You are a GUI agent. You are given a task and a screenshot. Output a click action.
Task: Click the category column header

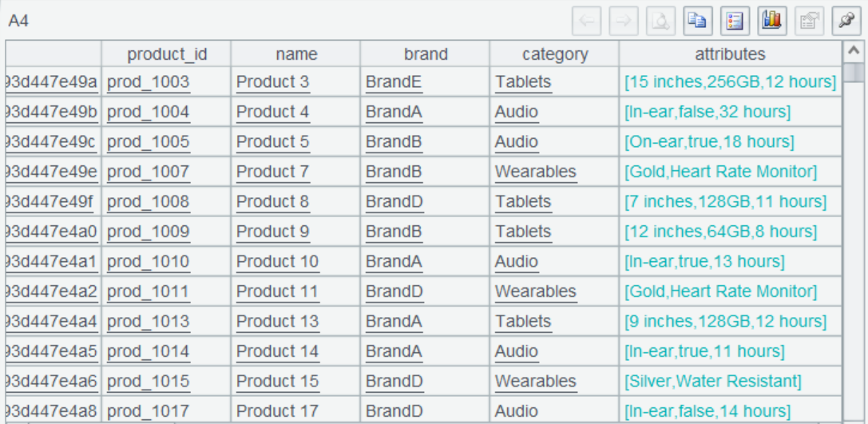point(555,54)
